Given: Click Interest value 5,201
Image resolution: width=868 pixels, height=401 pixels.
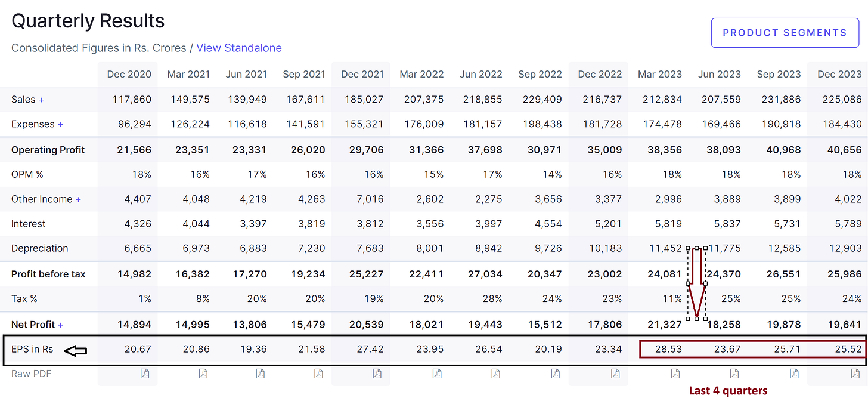Looking at the screenshot, I should pos(608,224).
